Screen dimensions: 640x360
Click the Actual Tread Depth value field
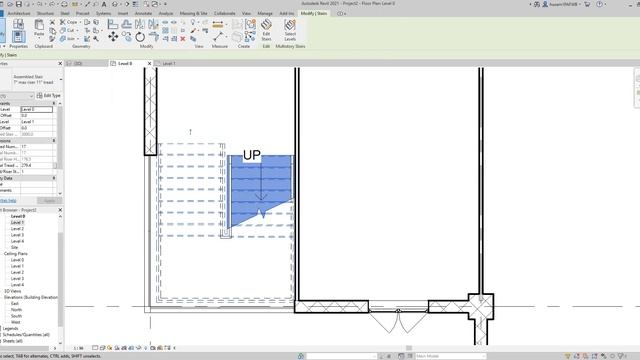tap(37, 165)
